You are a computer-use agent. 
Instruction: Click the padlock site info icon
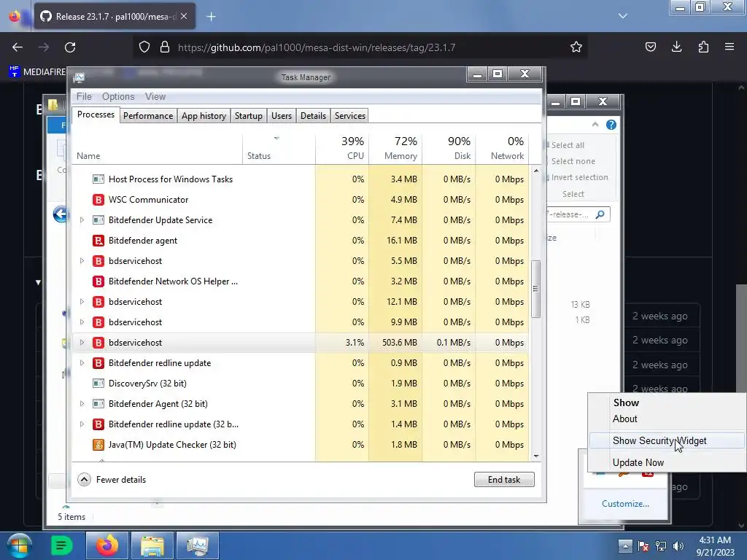[164, 47]
